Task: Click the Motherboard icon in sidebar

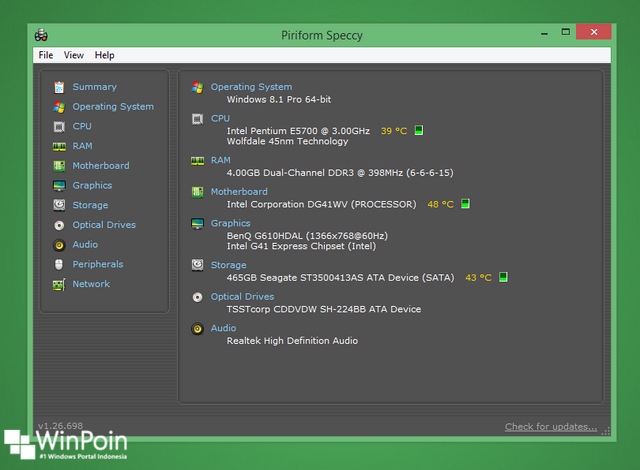Action: point(59,166)
